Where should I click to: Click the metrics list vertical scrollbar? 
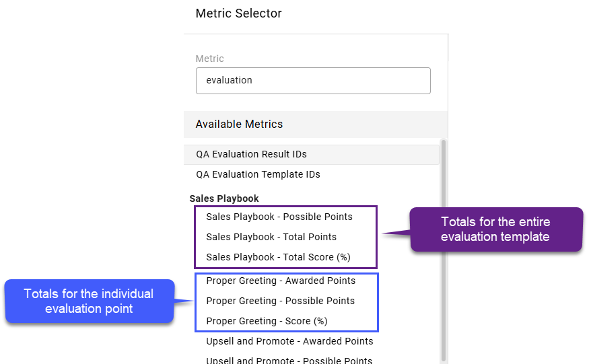point(443,250)
